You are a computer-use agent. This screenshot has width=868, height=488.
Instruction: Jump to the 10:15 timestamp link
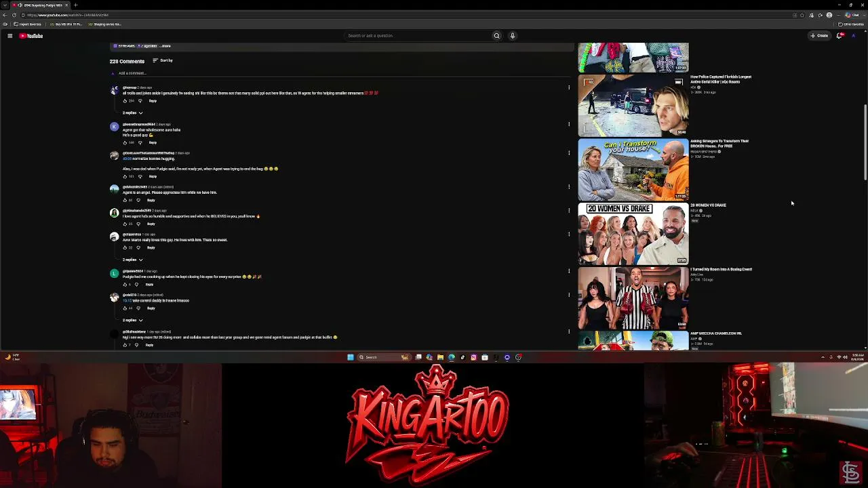[127, 300]
